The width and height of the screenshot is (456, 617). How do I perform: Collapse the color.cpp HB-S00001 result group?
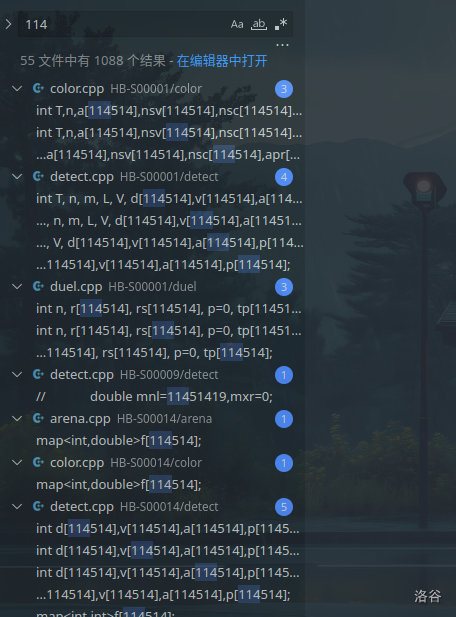click(17, 89)
